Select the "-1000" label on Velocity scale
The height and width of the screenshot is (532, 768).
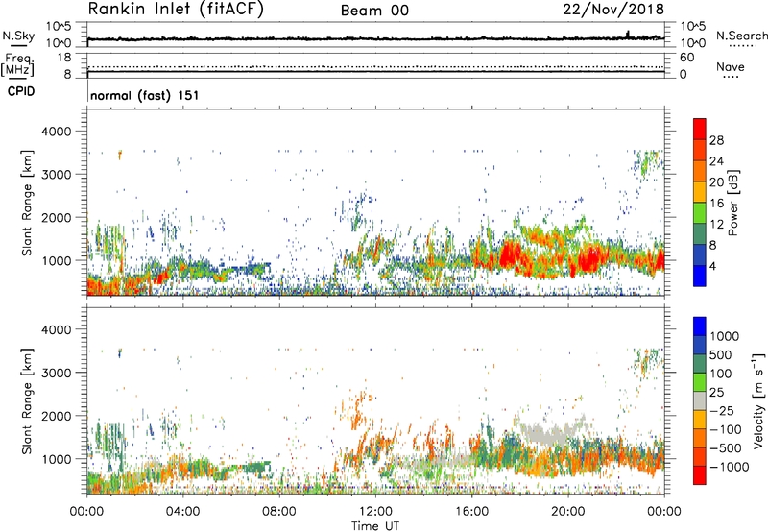(730, 467)
